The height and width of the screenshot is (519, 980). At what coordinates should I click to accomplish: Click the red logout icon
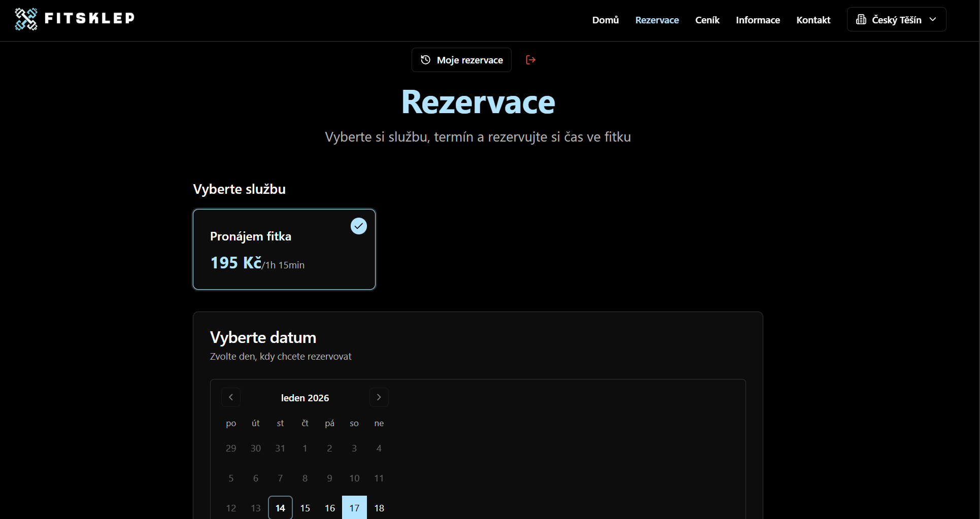(530, 60)
